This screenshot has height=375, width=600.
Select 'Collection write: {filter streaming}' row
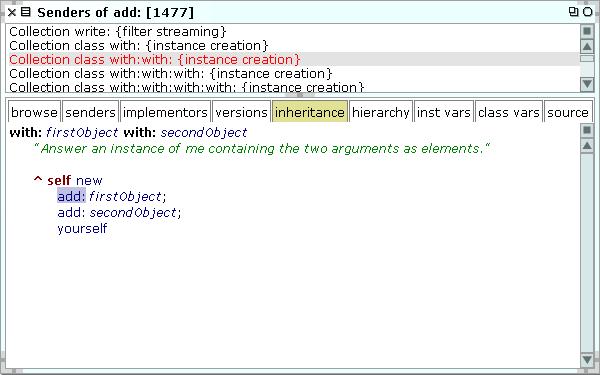pyautogui.click(x=293, y=31)
